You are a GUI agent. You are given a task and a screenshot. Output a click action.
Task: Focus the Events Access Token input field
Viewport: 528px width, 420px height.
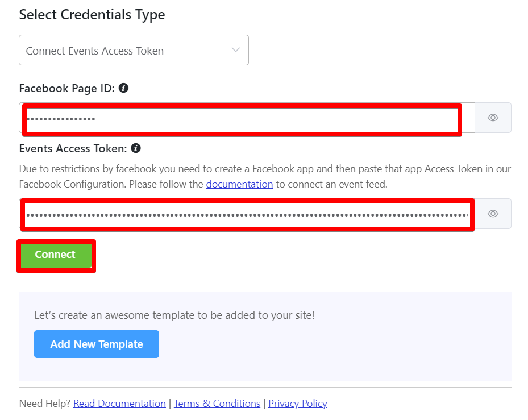coord(247,214)
